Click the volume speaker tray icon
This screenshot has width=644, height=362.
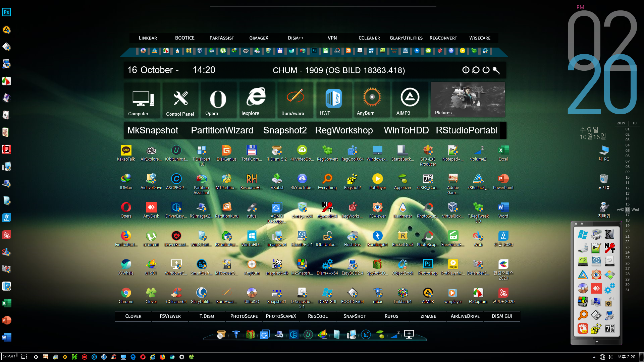(610, 357)
